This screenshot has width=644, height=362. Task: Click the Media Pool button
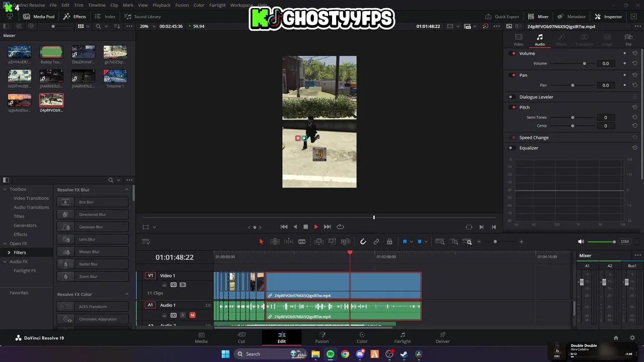click(39, 17)
